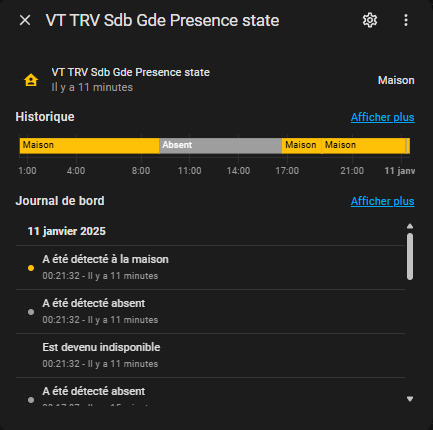The image size is (433, 430).
Task: Click the grey dot beside first 'détecté absent'
Action: [31, 312]
